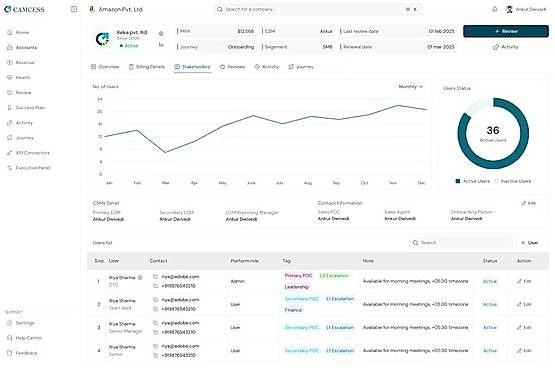Open Feedback under Support
This screenshot has width=555, height=368.
tap(22, 353)
